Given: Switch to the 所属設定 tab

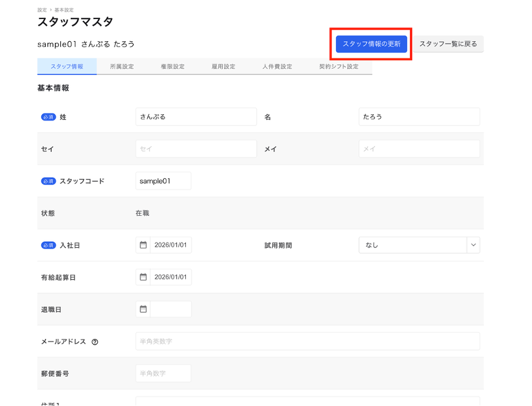Looking at the screenshot, I should coord(122,66).
